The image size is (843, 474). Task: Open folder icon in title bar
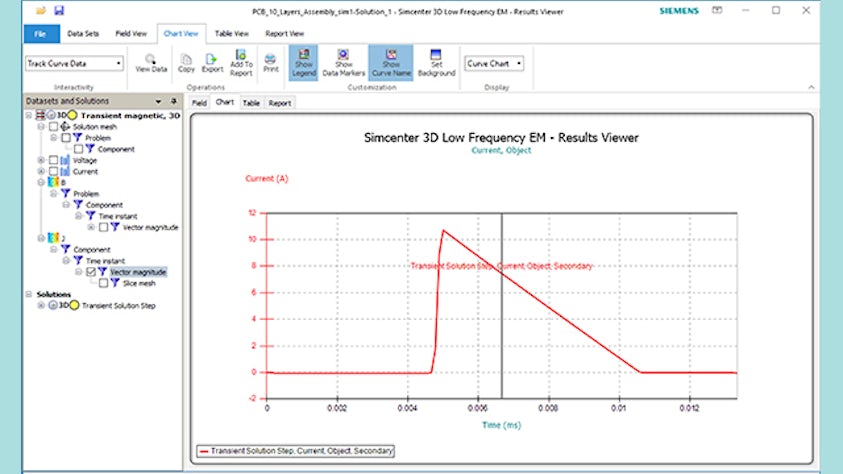[x=41, y=10]
